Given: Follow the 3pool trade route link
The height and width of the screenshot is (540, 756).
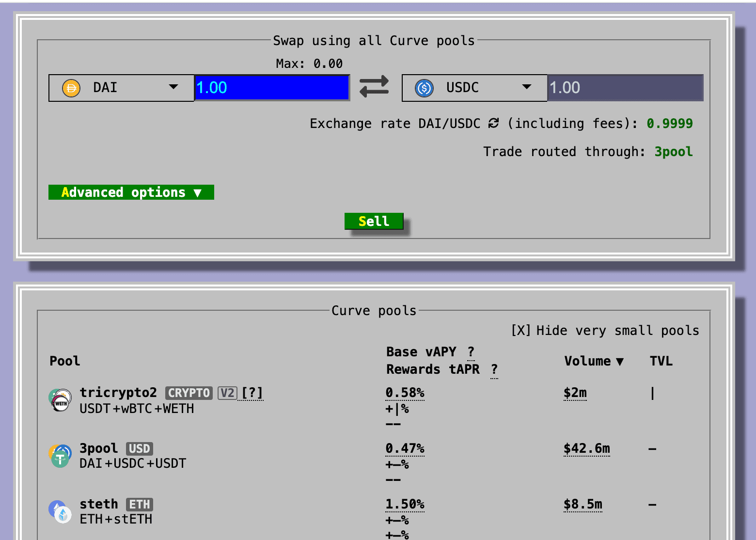Looking at the screenshot, I should point(673,152).
